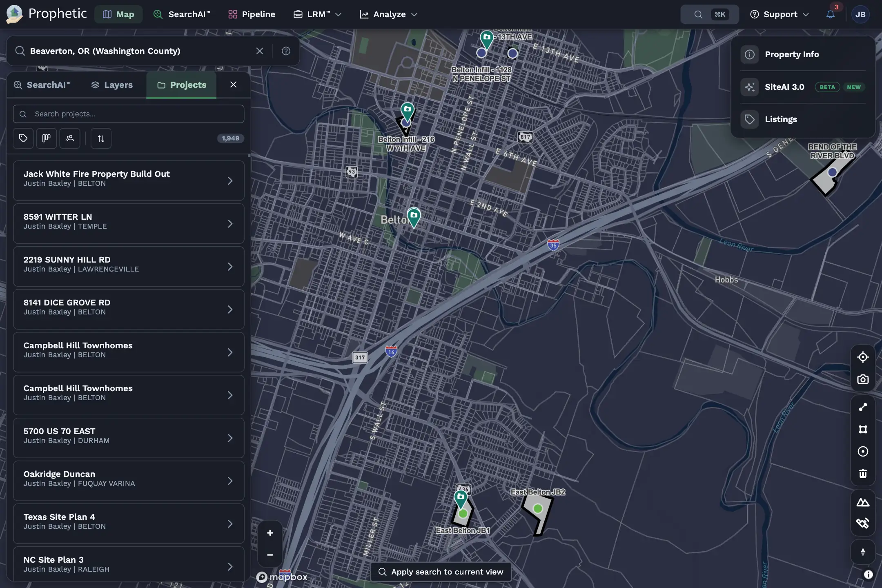The width and height of the screenshot is (882, 588).
Task: Click the Prophetic logo icon
Action: [14, 14]
